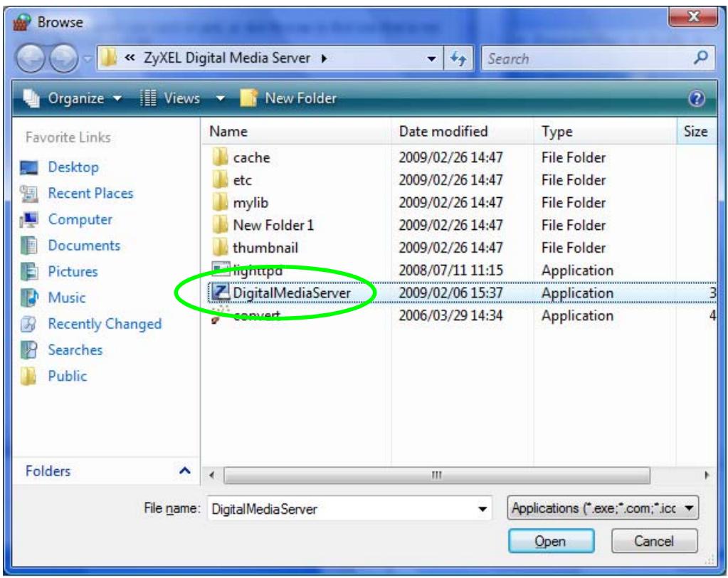Click the Music icon in sidebar
Image resolution: width=728 pixels, height=578 pixels.
28,297
